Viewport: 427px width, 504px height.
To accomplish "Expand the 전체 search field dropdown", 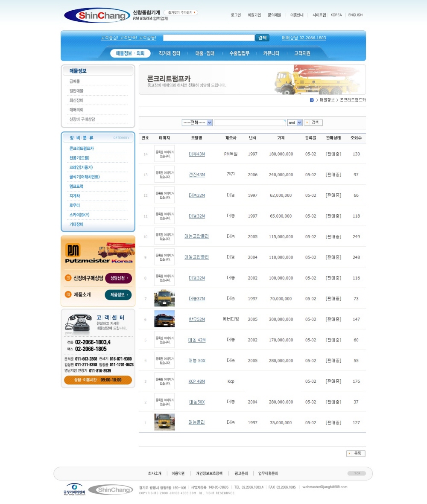I will tap(197, 122).
